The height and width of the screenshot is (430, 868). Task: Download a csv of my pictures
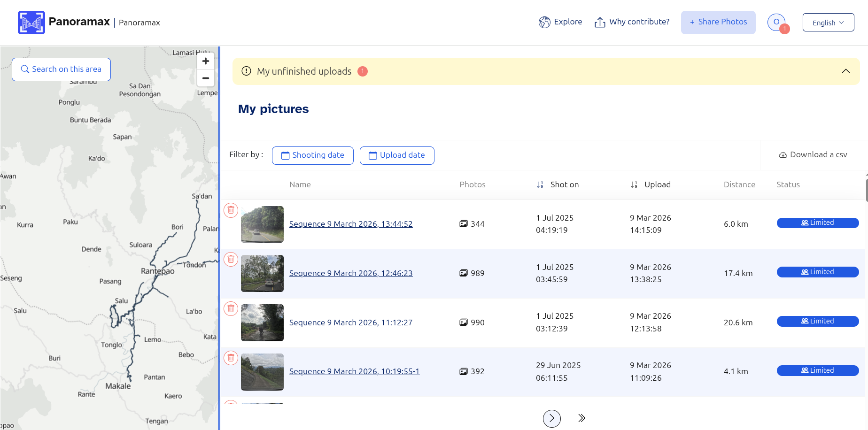pyautogui.click(x=818, y=155)
